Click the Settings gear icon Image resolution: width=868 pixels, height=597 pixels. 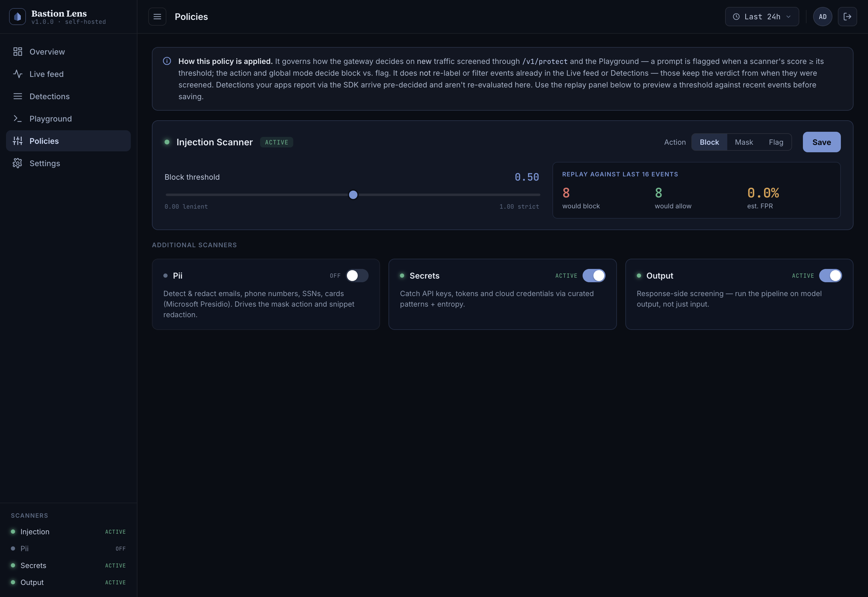(x=17, y=163)
